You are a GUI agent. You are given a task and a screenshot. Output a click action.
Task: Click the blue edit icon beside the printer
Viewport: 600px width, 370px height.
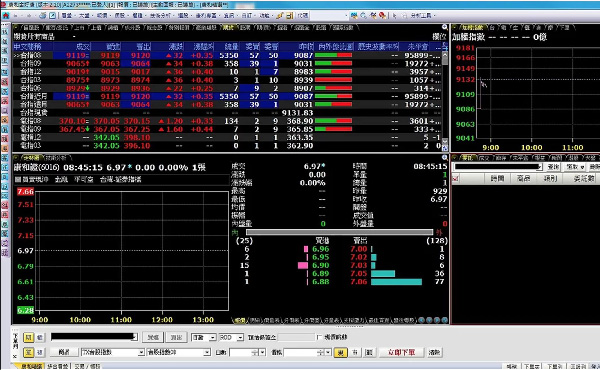point(52,16)
